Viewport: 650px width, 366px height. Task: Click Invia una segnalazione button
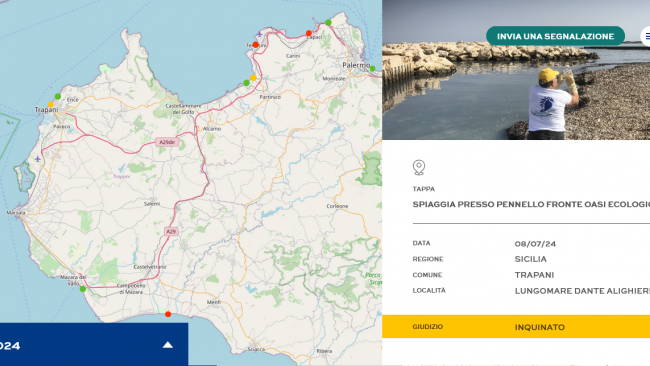[x=555, y=36]
